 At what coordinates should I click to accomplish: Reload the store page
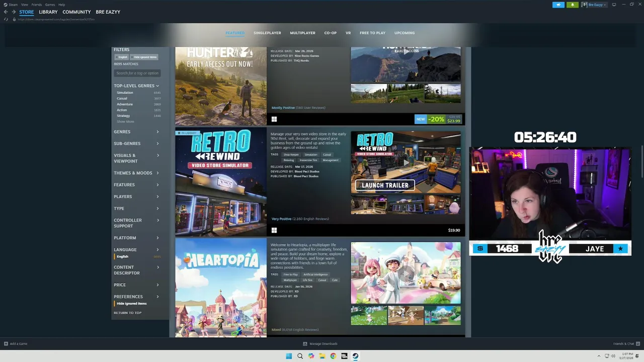point(6,19)
